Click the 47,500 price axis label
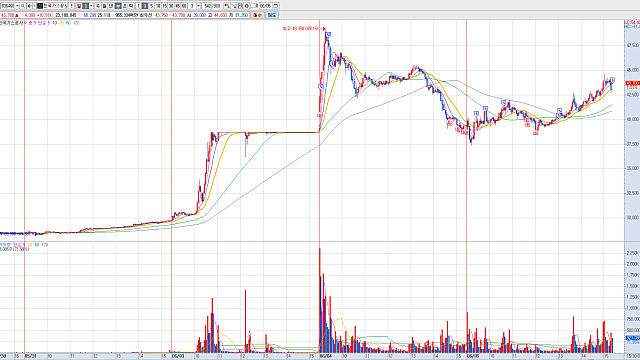640x360 pixels. 632,46
